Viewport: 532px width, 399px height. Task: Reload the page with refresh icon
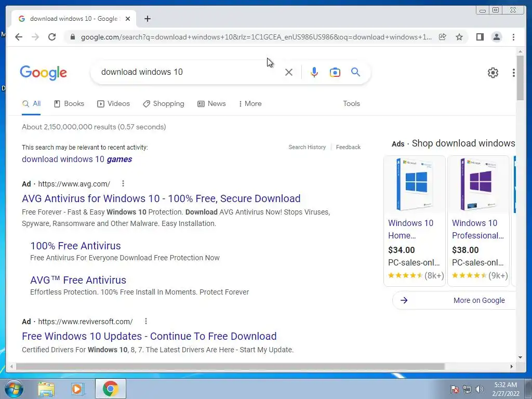point(52,37)
